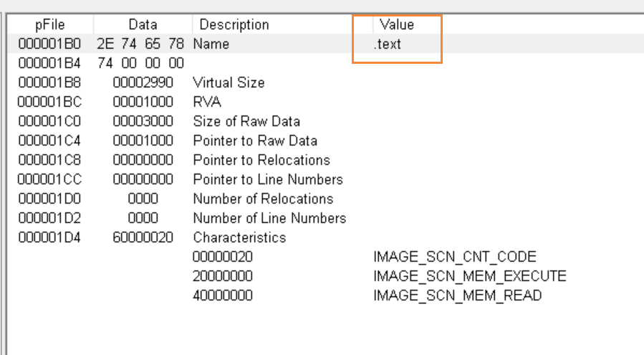Click the 60000020 data cell

(x=143, y=237)
